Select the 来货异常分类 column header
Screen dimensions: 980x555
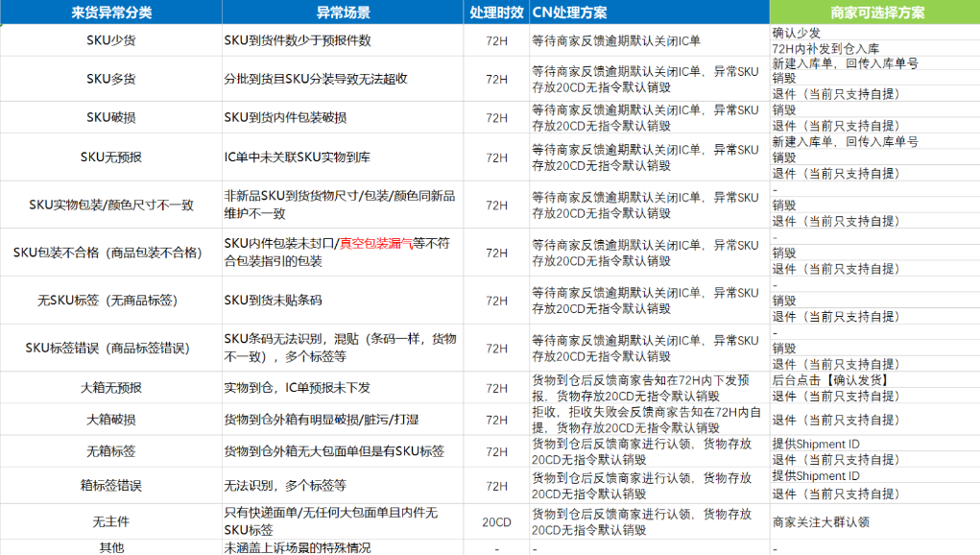point(115,12)
